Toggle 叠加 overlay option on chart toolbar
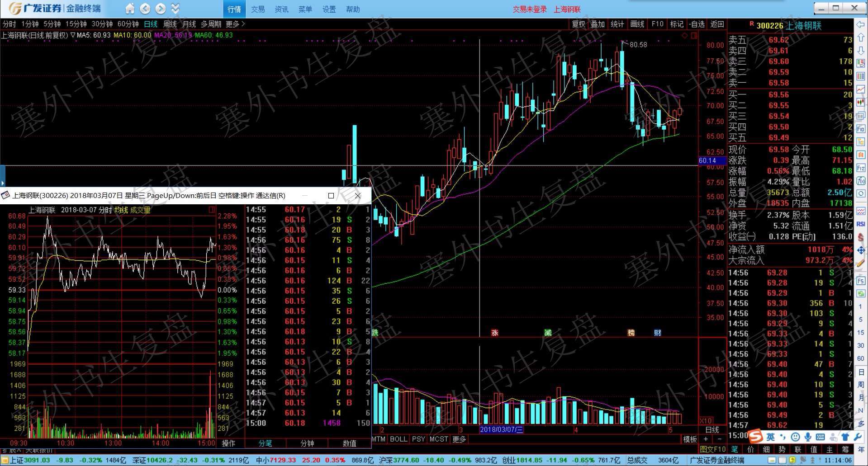This screenshot has height=466, width=868. pos(598,24)
